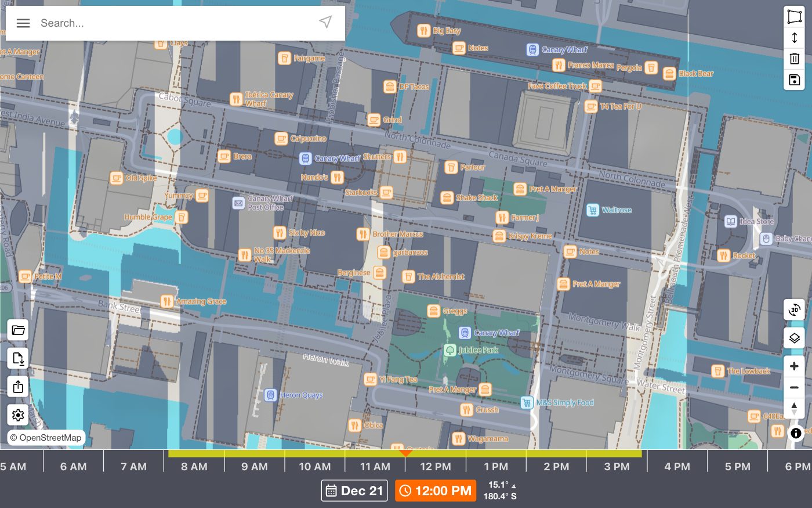Click the orange timeline position marker
Screen dimensions: 812x508
pyautogui.click(x=405, y=452)
